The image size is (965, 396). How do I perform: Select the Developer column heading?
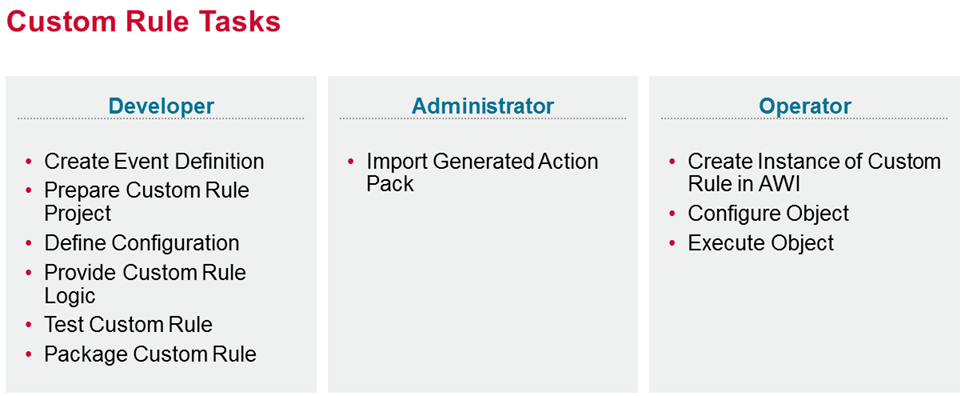(161, 106)
